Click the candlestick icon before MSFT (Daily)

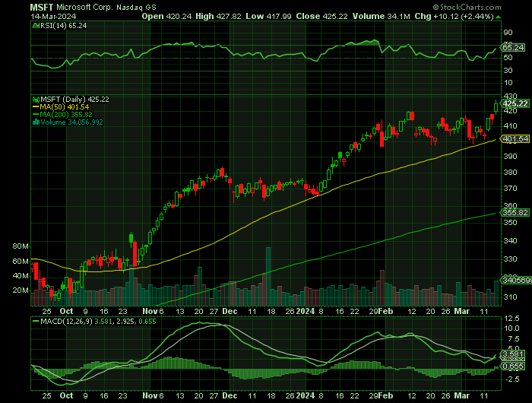(36, 100)
